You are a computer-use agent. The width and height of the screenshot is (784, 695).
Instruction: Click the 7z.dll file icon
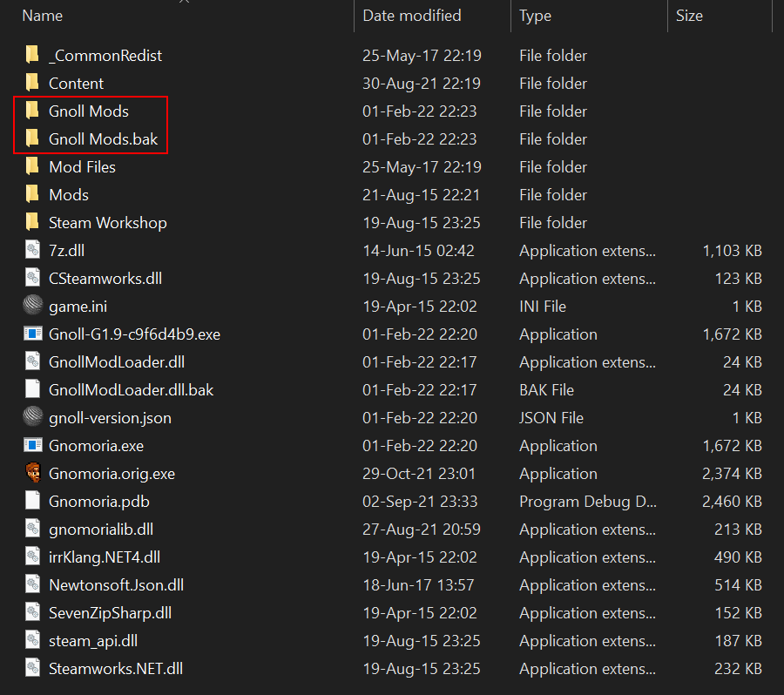tap(32, 250)
